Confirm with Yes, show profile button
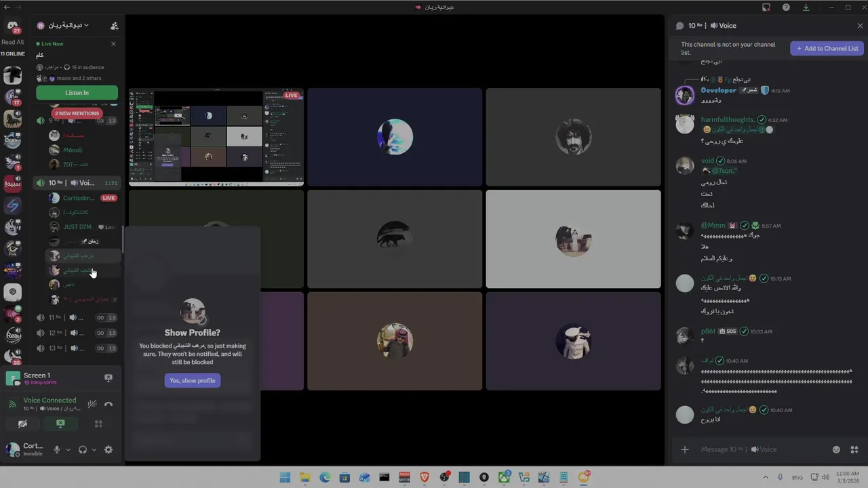This screenshot has width=868, height=488. coord(193,380)
